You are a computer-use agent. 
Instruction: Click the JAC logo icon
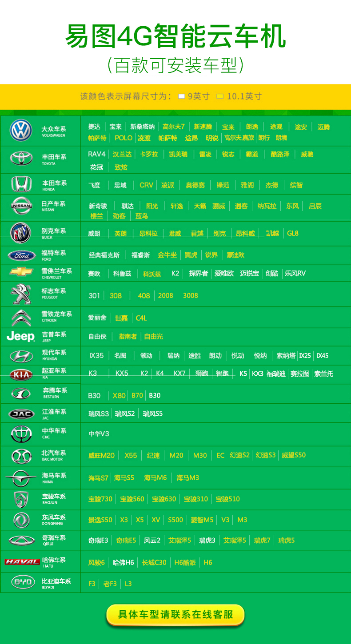[21, 414]
